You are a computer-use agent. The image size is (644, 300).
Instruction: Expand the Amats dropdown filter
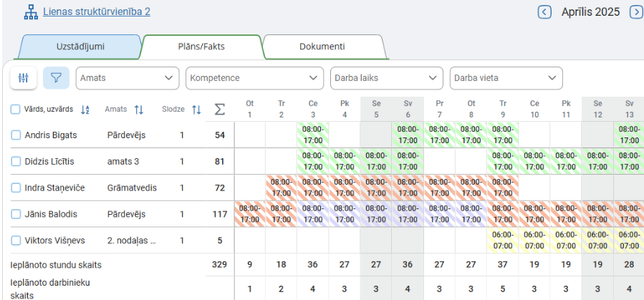coord(128,77)
